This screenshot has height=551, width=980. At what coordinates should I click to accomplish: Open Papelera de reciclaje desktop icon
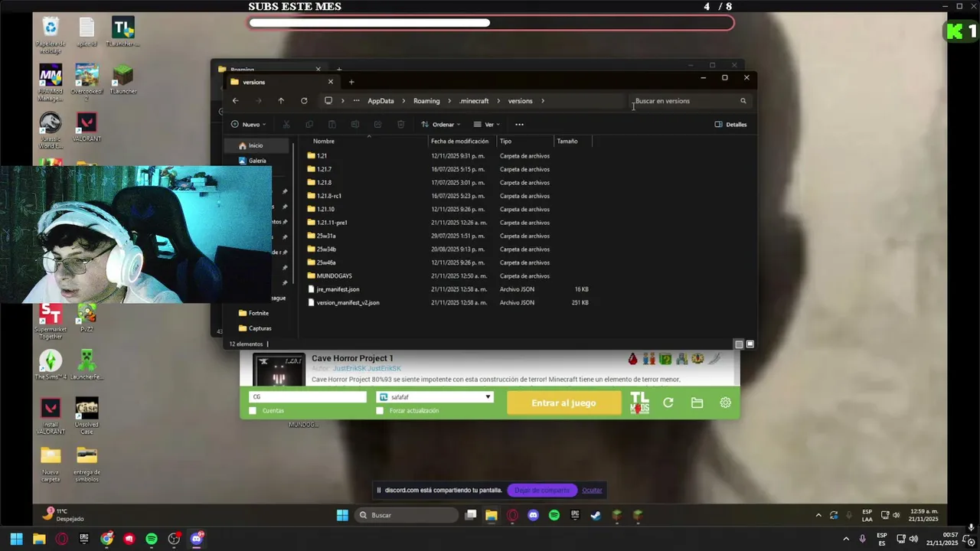[51, 34]
